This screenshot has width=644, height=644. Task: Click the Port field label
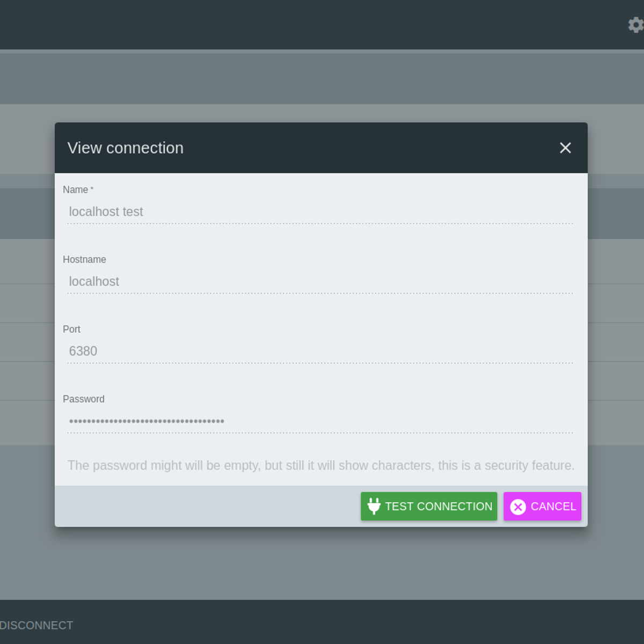(71, 330)
